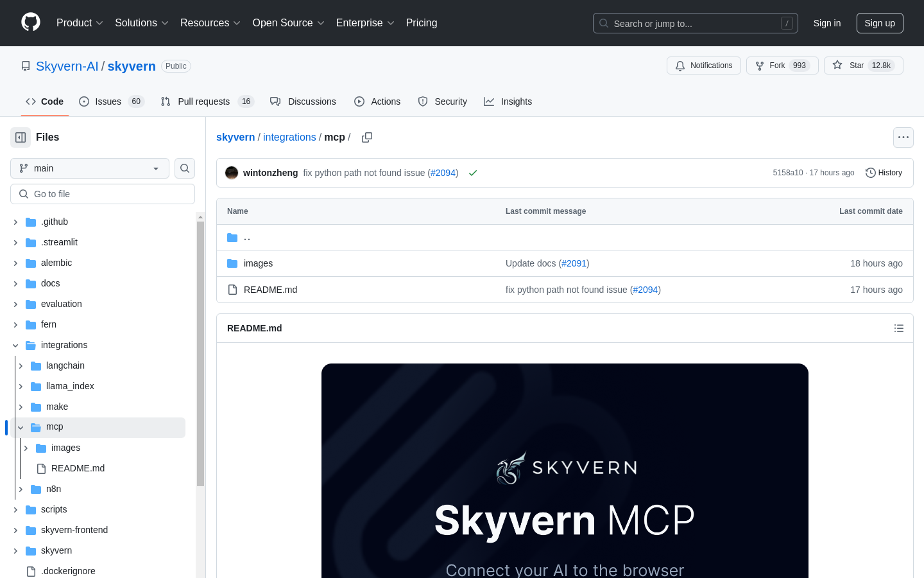The image size is (924, 578).
Task: Go to Skyvern-AI organization link
Action: 67,66
